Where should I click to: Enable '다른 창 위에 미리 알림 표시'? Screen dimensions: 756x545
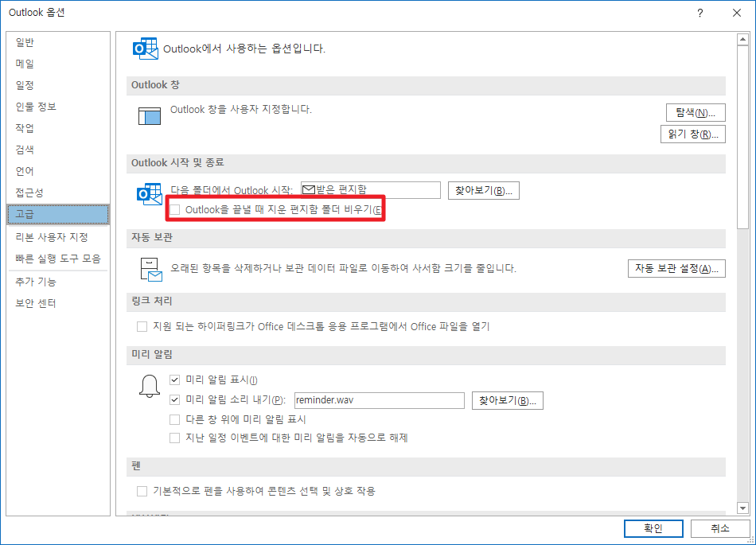coord(174,419)
